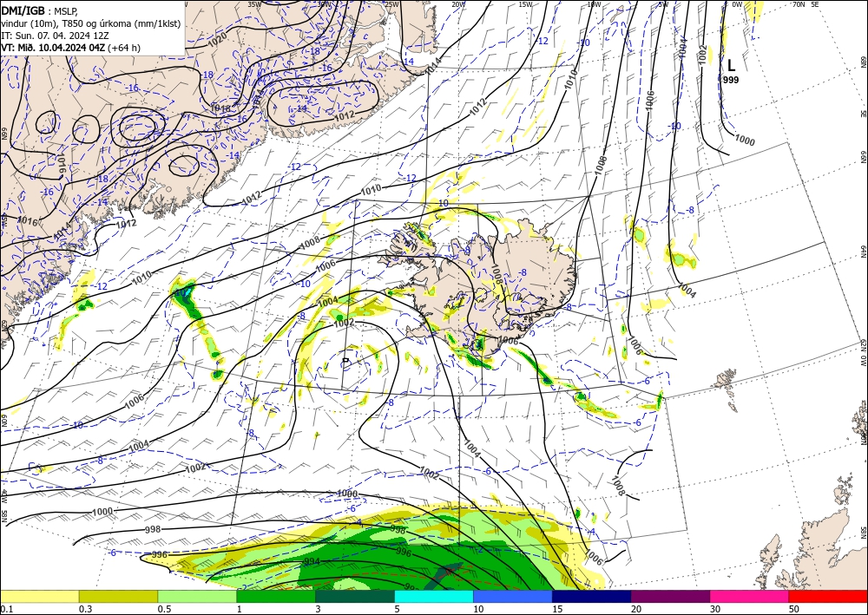Click the small low center marker inside 1002 isobar
The width and height of the screenshot is (868, 615).
click(x=346, y=360)
